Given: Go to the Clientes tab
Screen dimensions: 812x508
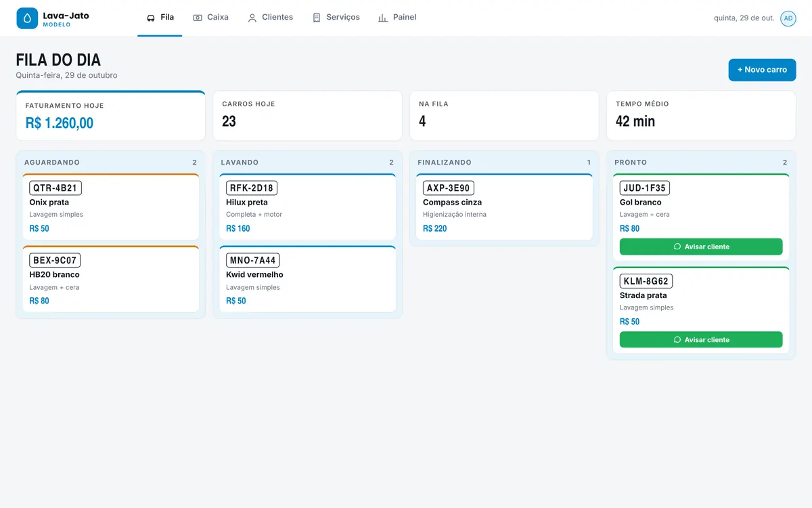Looking at the screenshot, I should pyautogui.click(x=270, y=18).
